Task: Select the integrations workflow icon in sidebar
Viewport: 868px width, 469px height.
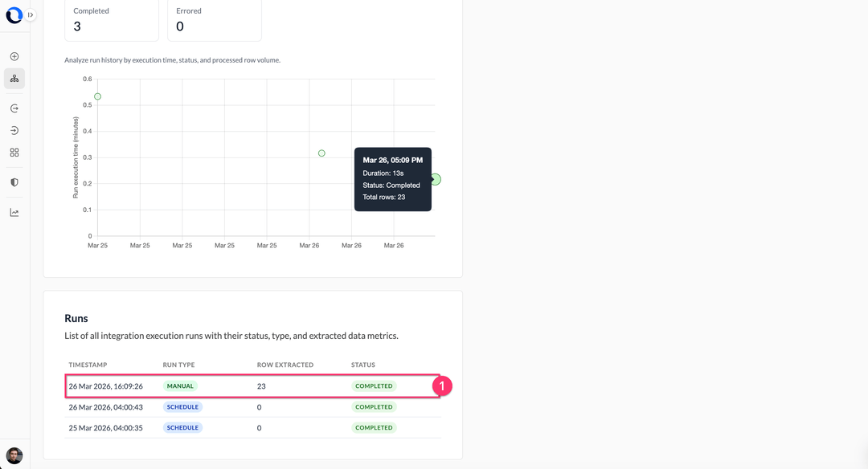Action: pos(14,78)
